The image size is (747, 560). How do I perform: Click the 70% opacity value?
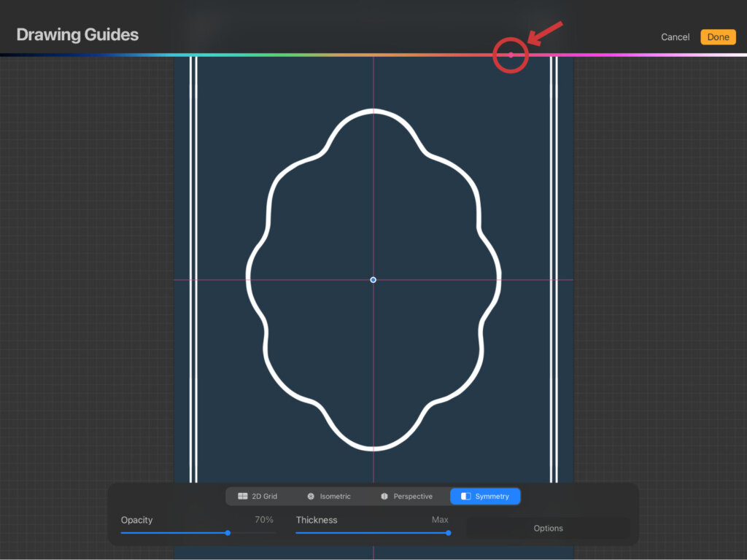point(264,520)
